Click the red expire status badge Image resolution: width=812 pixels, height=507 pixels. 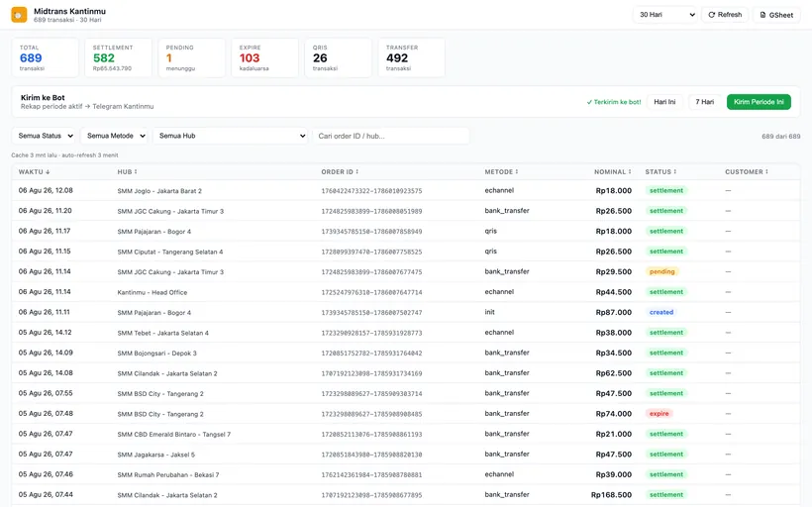point(659,414)
